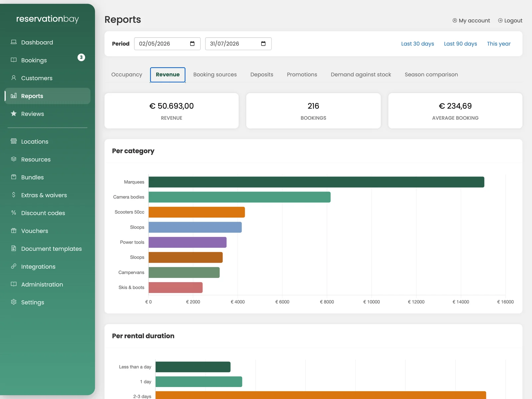Click the 1 day duration bar
Screen dimensions: 532x399
click(x=199, y=382)
